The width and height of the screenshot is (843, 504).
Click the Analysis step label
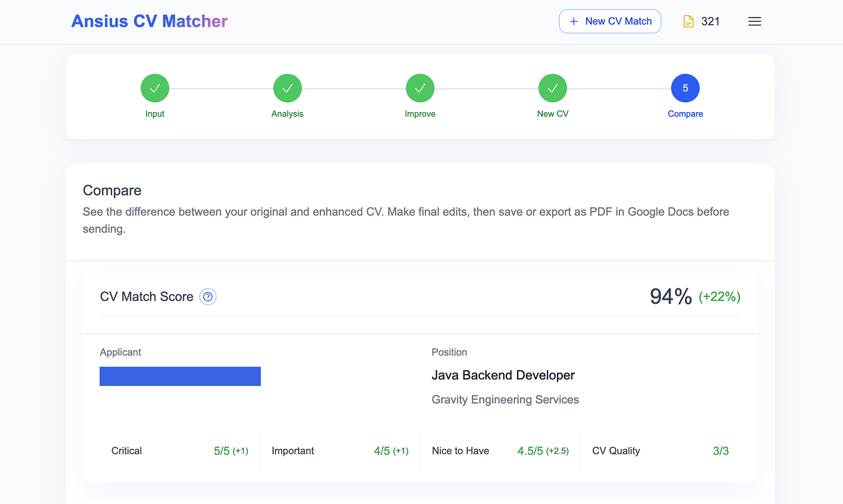(287, 114)
